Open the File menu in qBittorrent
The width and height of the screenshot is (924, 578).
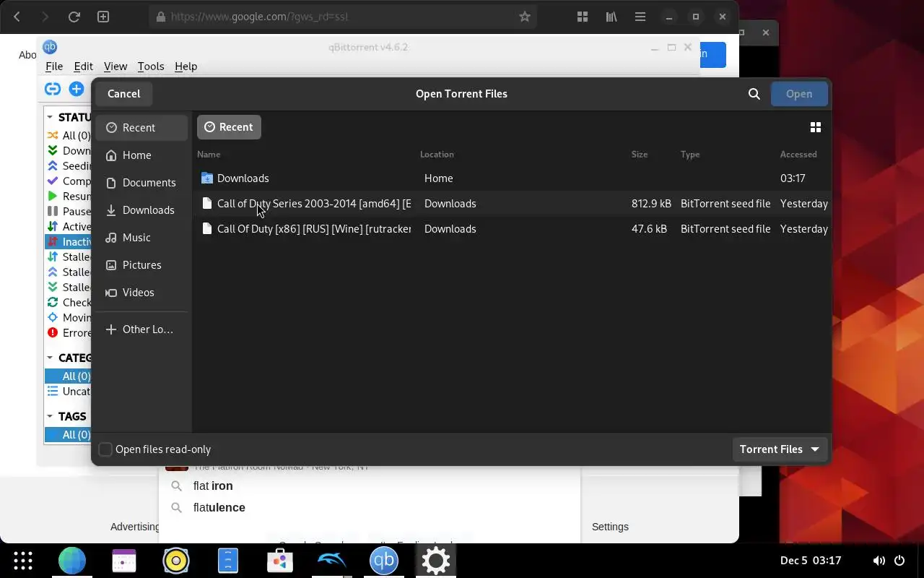point(54,66)
